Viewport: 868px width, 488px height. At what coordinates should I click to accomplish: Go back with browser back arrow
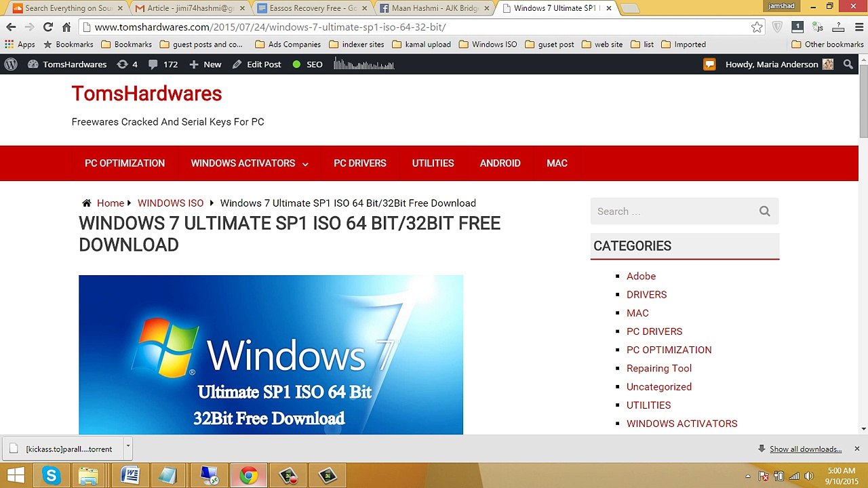tap(11, 27)
